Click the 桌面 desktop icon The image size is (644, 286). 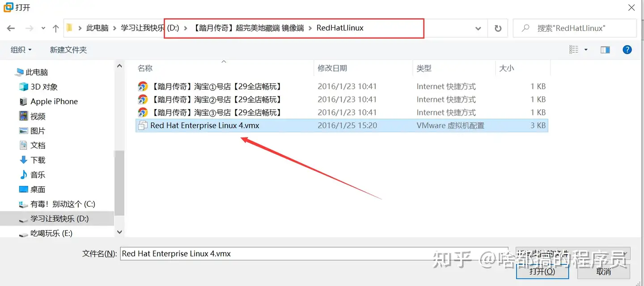24,189
